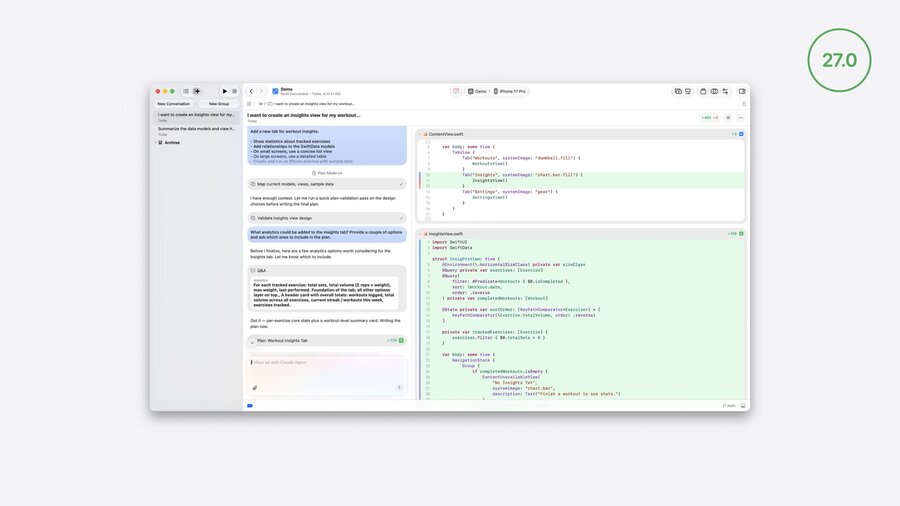Click the conversation breadcrumb in the jump bar
The width and height of the screenshot is (900, 506).
[x=311, y=104]
